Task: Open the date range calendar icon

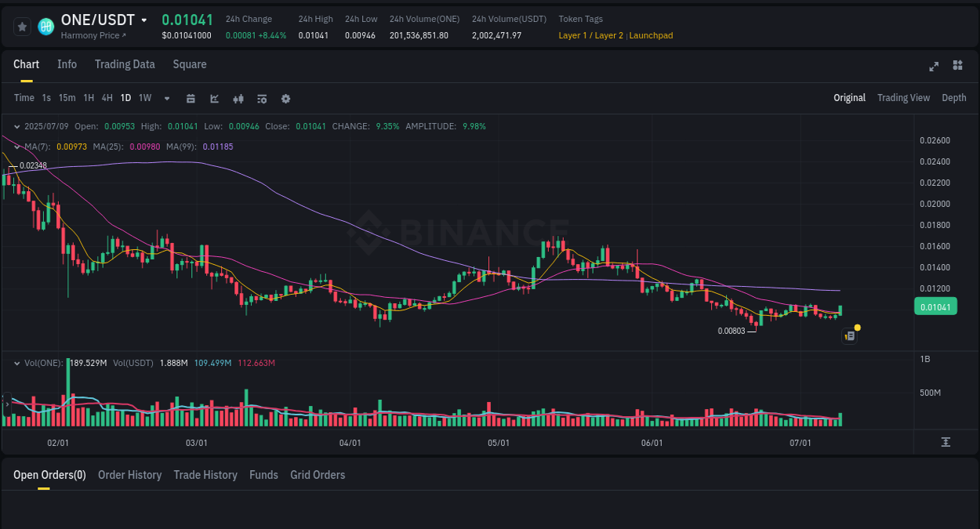Action: [x=191, y=98]
